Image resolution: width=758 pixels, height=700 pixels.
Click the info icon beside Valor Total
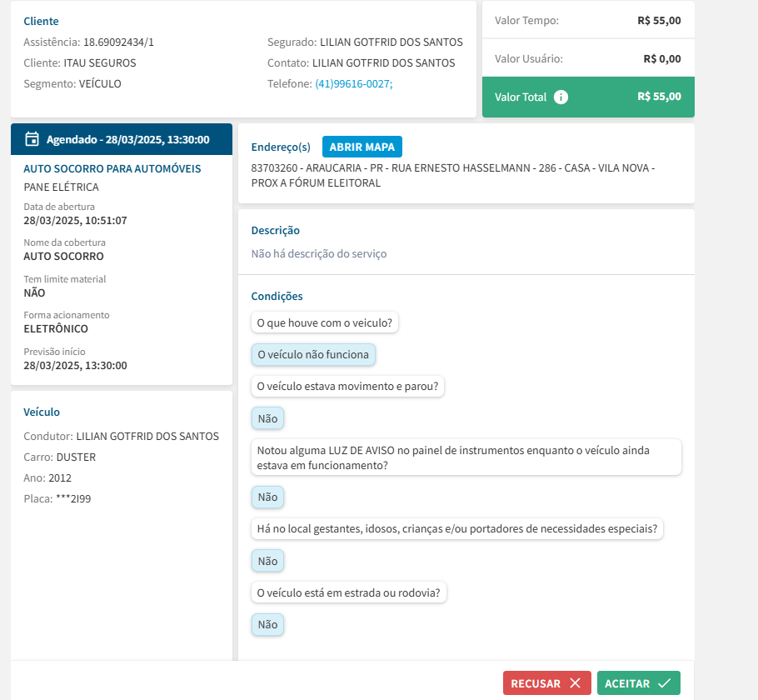click(561, 97)
